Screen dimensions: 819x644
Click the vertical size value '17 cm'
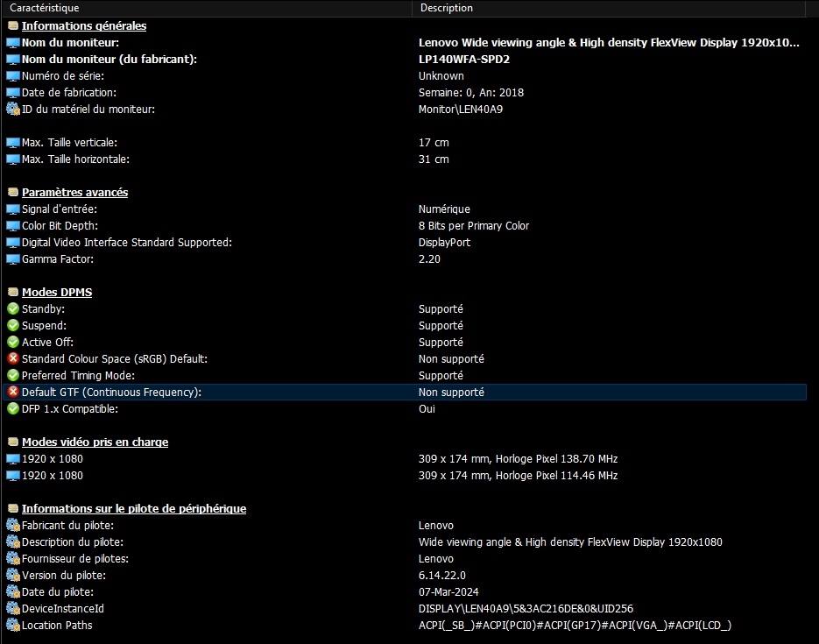click(434, 143)
